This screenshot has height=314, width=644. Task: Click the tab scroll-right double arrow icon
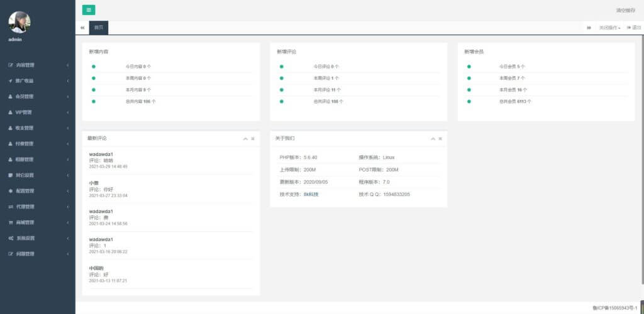[x=589, y=28]
